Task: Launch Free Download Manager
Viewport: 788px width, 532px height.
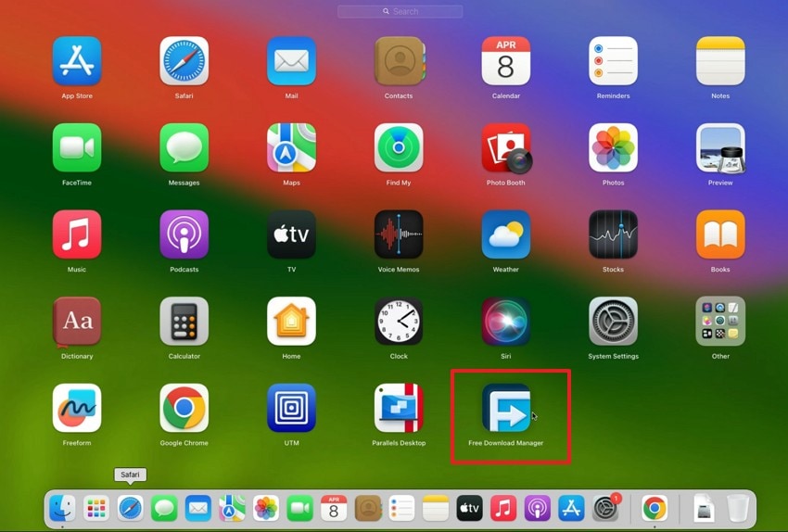Action: coord(505,408)
